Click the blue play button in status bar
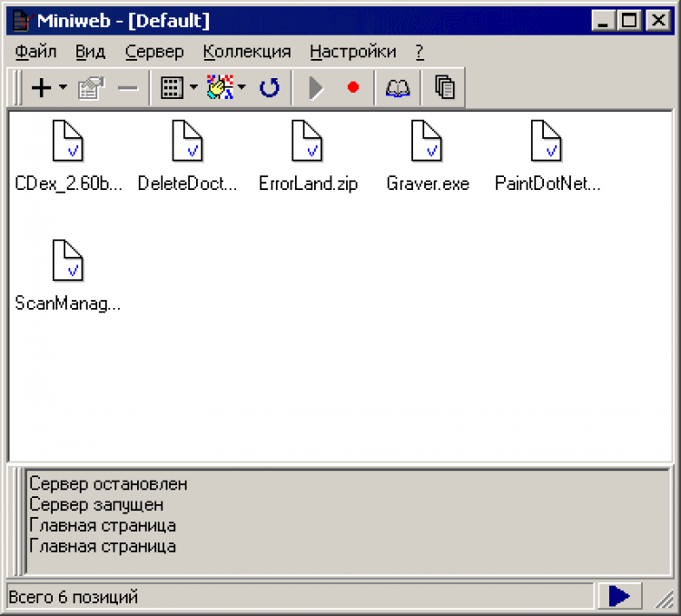This screenshot has height=616, width=681. 619,596
